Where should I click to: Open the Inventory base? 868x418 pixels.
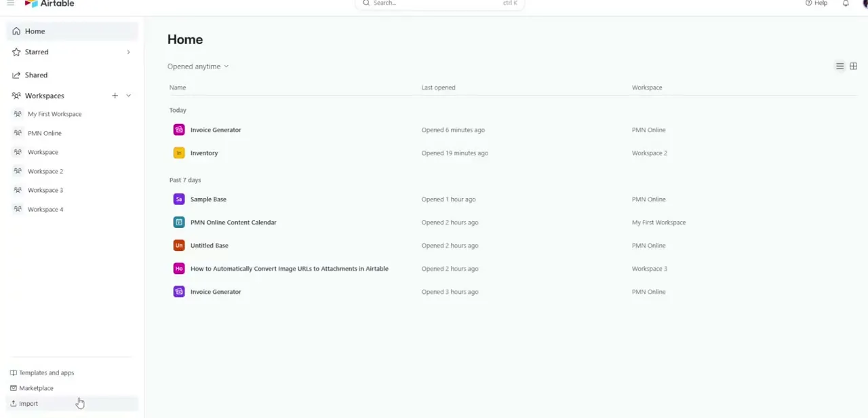click(x=204, y=153)
